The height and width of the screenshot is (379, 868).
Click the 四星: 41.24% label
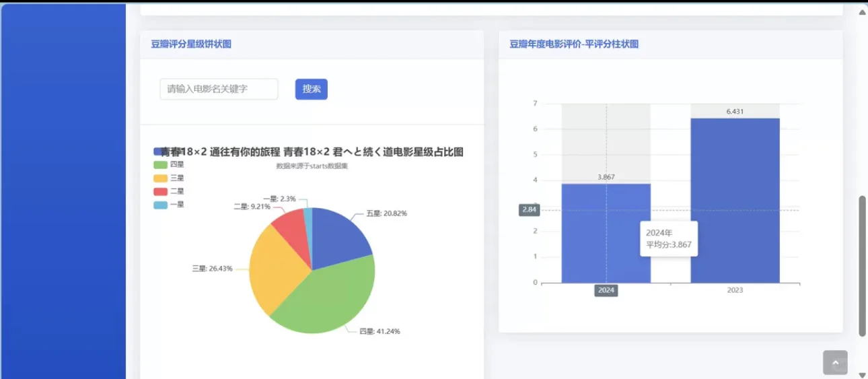[x=380, y=331]
